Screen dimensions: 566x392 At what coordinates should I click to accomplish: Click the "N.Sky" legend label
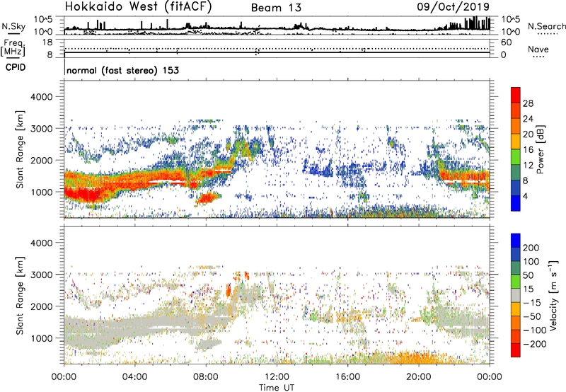(x=13, y=26)
